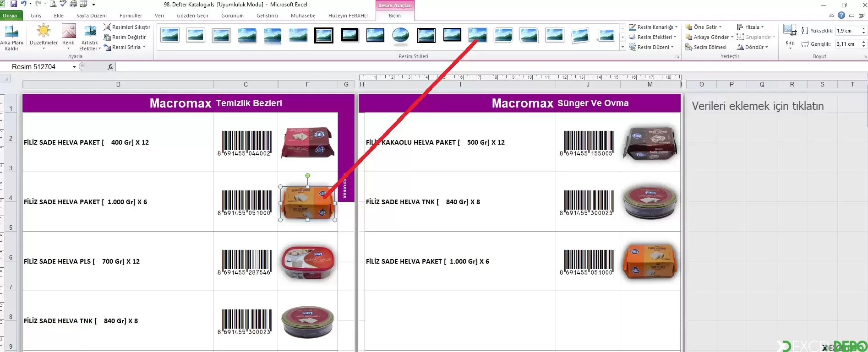Image resolution: width=868 pixels, height=352 pixels.
Task: Click Seçim Bölmesi selection pane
Action: [x=706, y=47]
